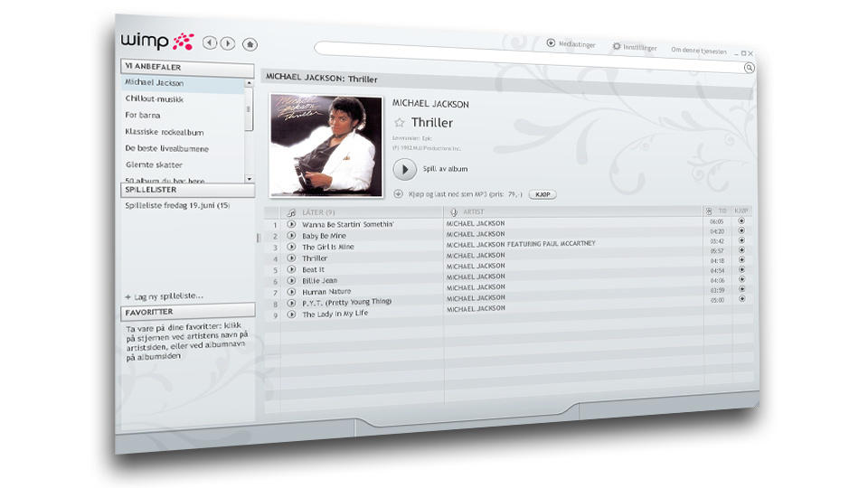The width and height of the screenshot is (868, 488).
Task: Play Beat It track
Action: 291,269
